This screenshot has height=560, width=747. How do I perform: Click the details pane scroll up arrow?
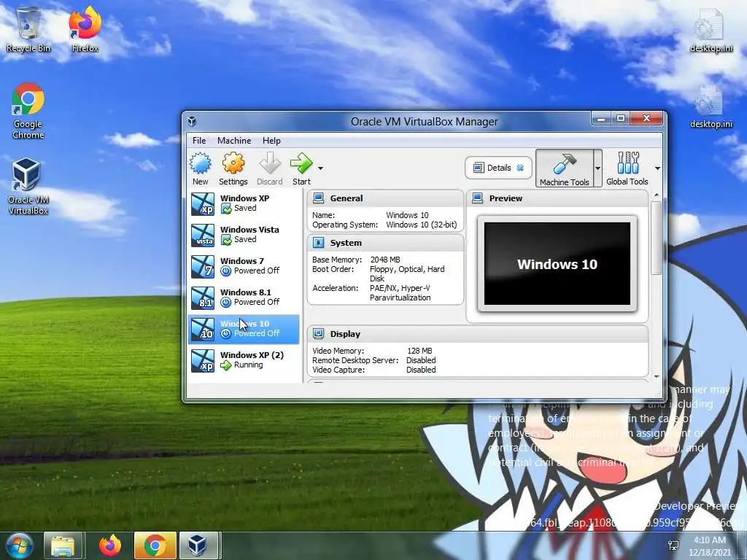coord(657,195)
